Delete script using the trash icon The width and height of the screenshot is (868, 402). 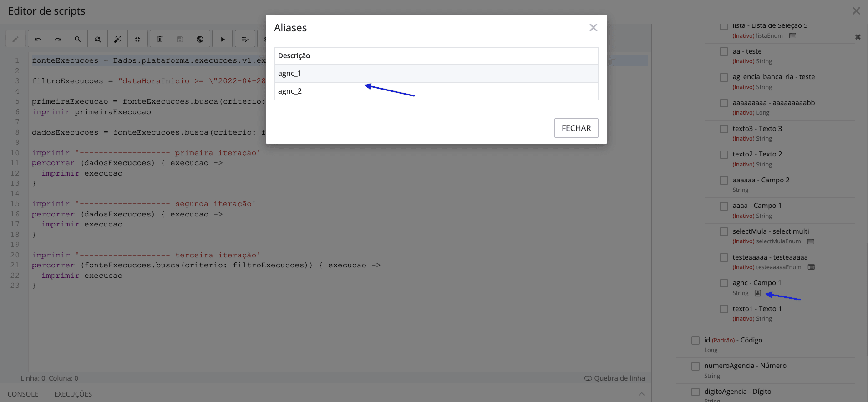[160, 39]
